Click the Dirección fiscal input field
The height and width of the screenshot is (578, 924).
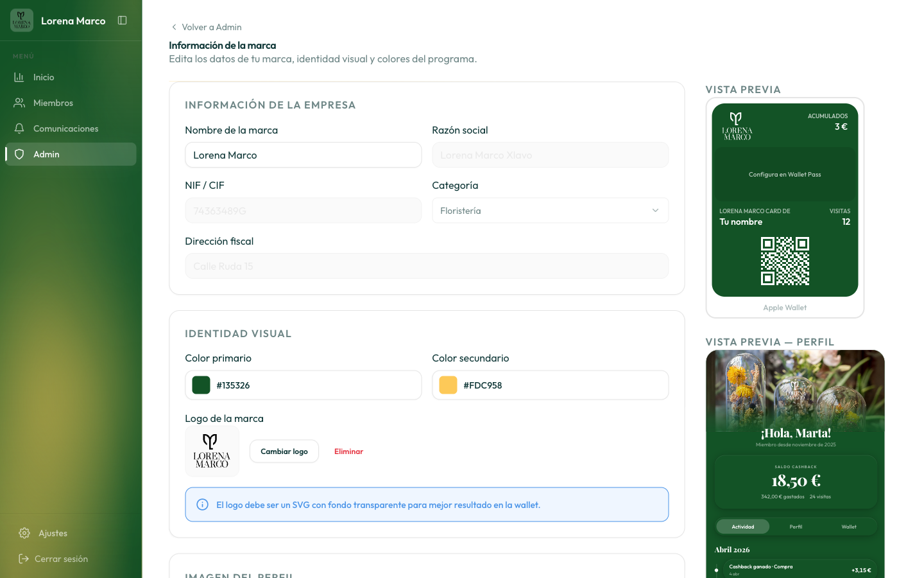[427, 266]
